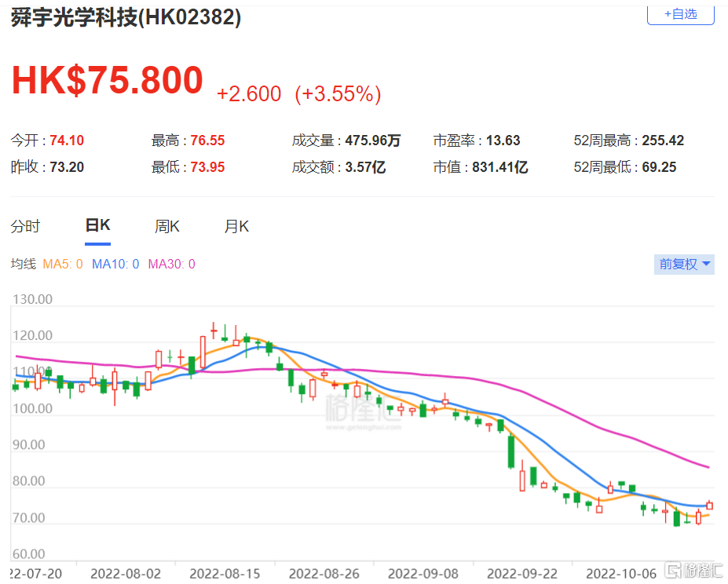Click the 120.00 y-axis label

coord(32,336)
